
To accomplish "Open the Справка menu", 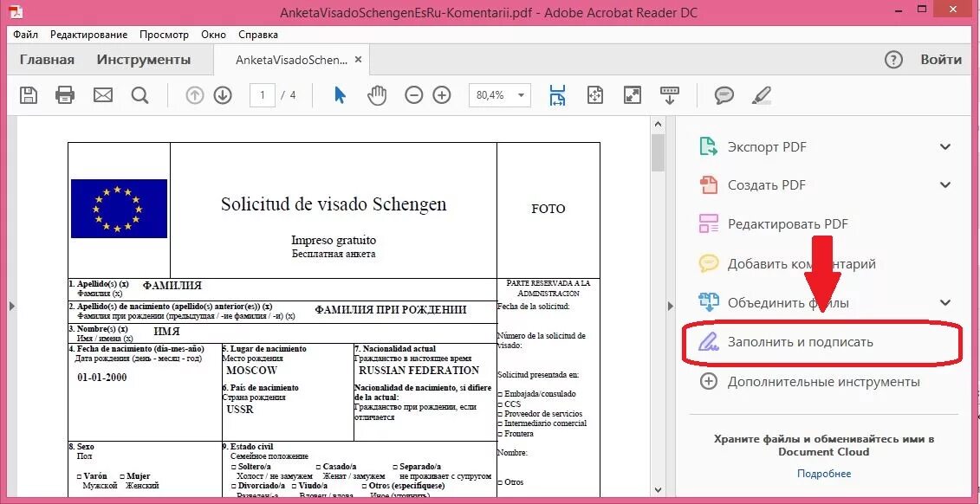I will click(258, 35).
